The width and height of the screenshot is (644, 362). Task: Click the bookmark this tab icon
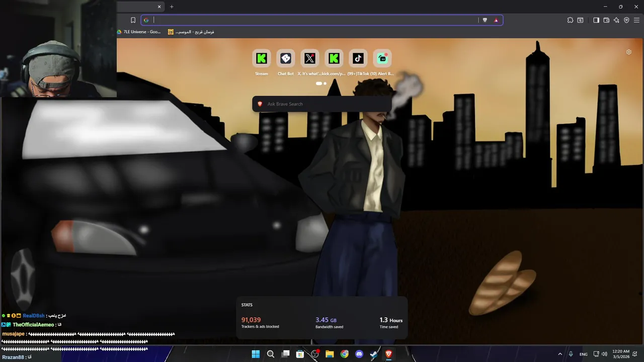[133, 20]
